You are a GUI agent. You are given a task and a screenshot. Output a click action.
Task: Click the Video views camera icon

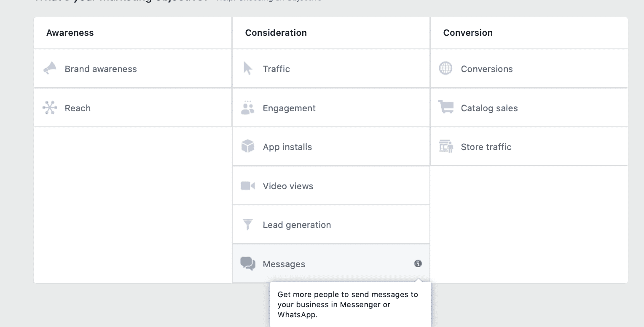(x=248, y=186)
